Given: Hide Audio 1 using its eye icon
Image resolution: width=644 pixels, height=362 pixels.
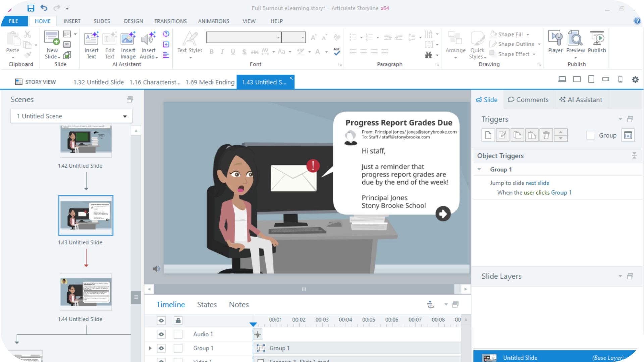Looking at the screenshot, I should (161, 334).
